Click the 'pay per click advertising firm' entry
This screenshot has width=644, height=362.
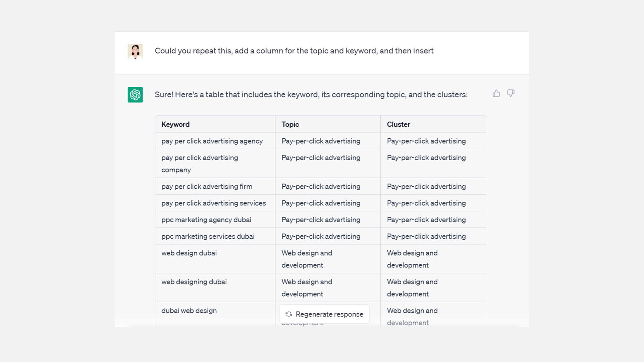(207, 186)
